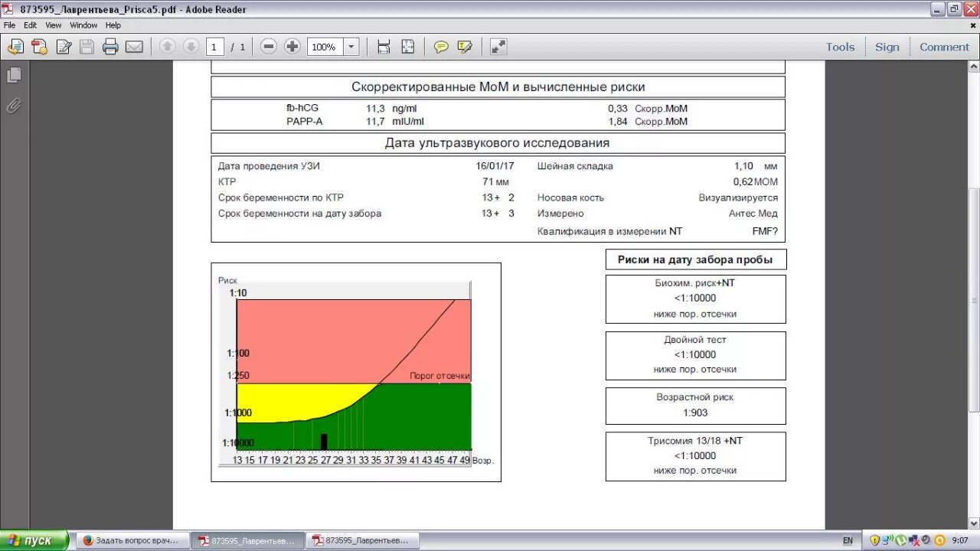This screenshot has height=551, width=980.
Task: Click the age risk value '1:903'
Action: [695, 412]
